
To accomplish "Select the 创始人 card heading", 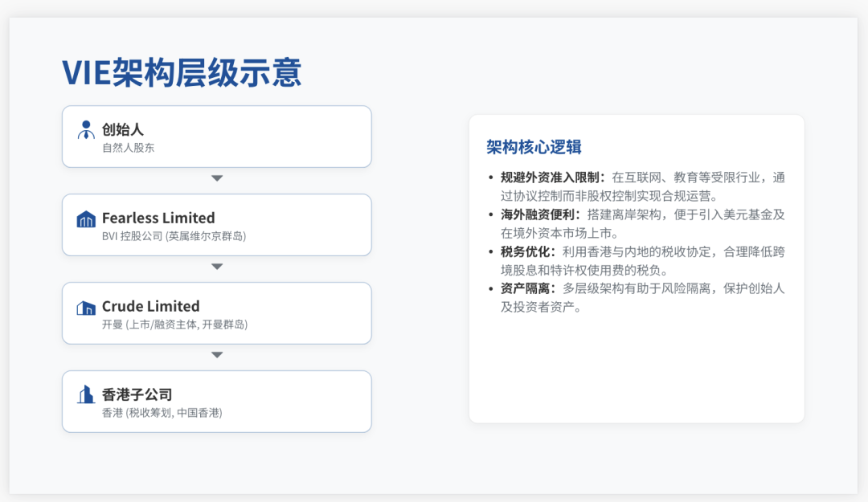I will [123, 129].
